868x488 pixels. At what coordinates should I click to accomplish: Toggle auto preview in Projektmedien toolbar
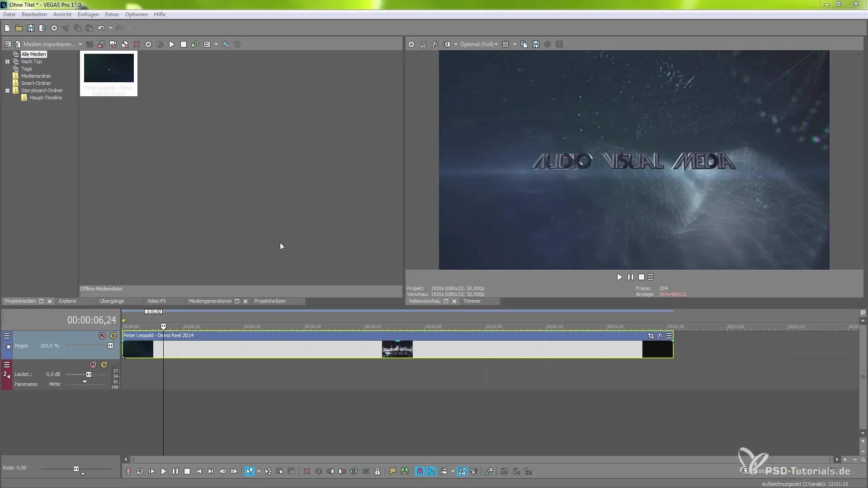click(195, 44)
